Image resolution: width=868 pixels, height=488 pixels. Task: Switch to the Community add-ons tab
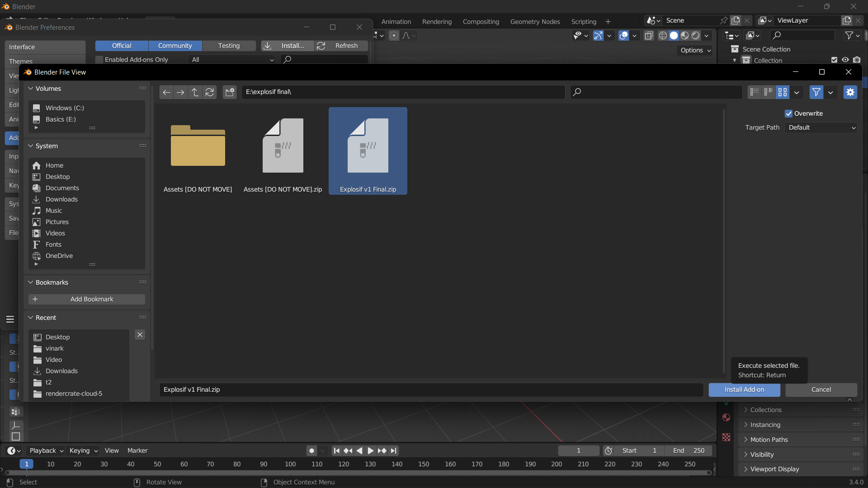175,46
